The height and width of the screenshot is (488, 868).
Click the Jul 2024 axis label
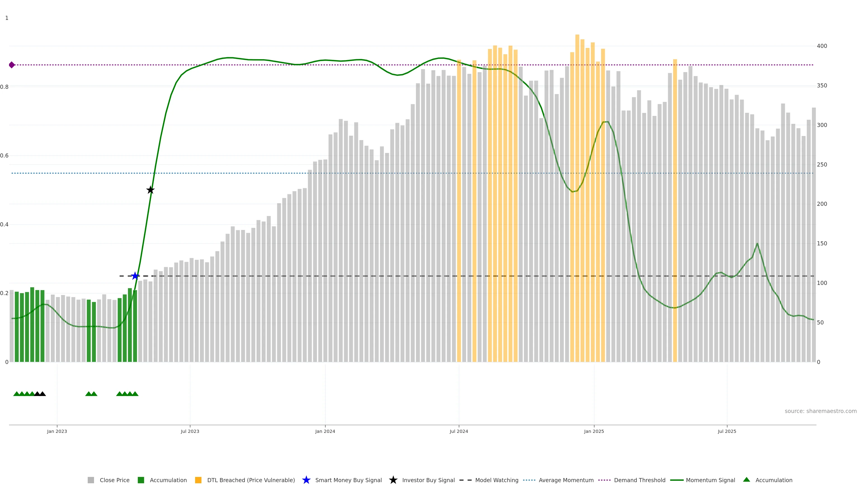459,431
